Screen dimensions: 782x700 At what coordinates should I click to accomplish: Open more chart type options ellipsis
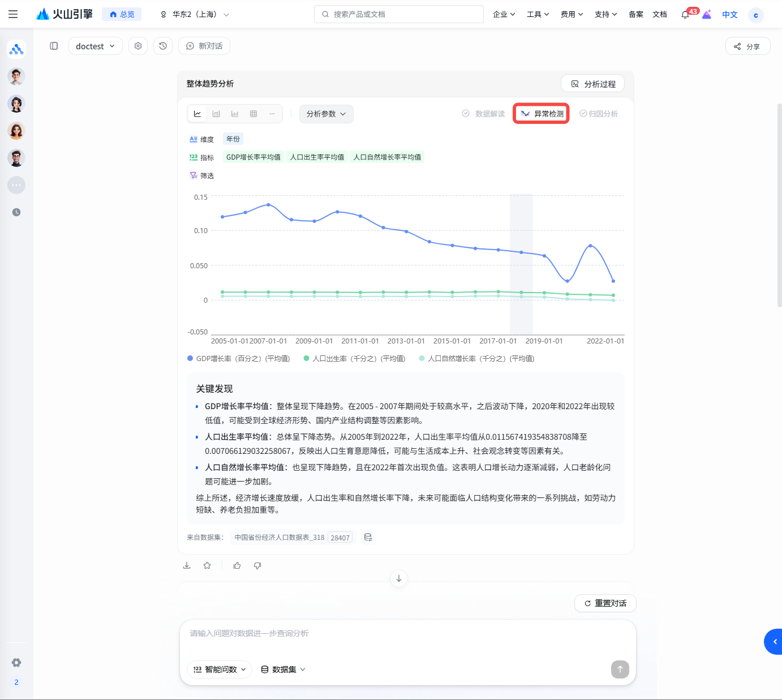[x=272, y=114]
